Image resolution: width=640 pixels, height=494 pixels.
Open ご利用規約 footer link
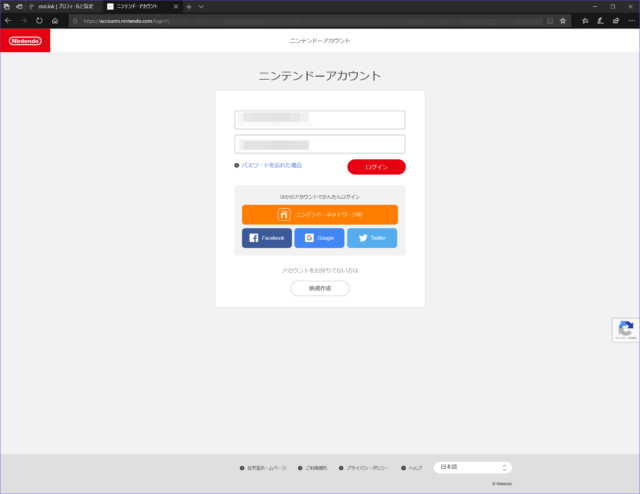[x=316, y=468]
